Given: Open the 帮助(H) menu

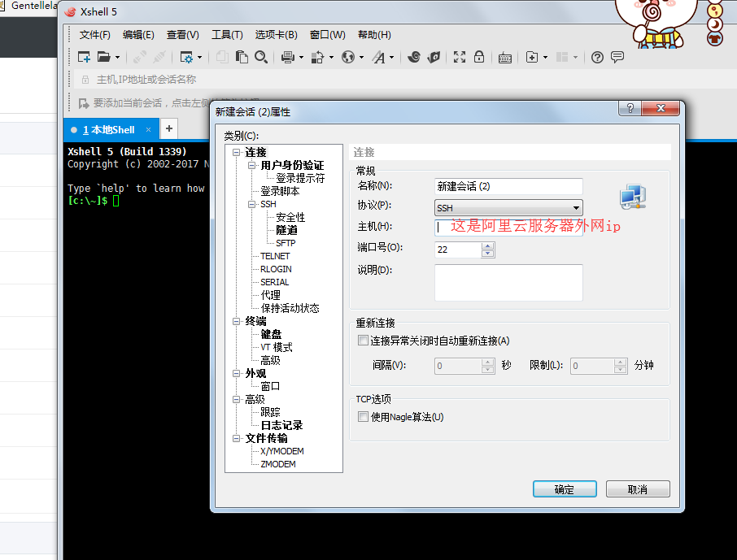Looking at the screenshot, I should coord(374,35).
